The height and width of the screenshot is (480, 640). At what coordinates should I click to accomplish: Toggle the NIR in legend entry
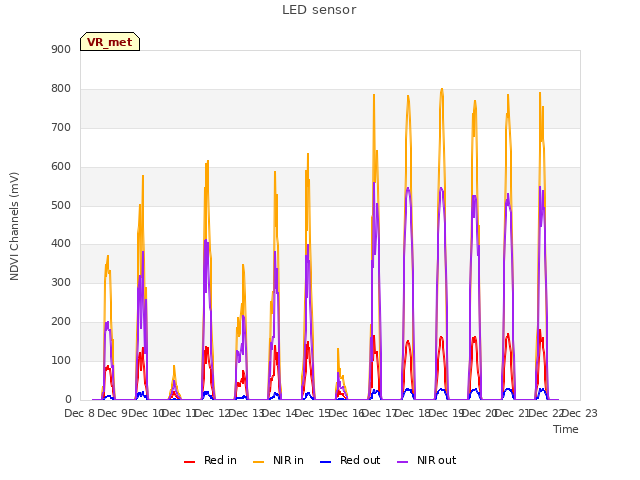(x=278, y=460)
